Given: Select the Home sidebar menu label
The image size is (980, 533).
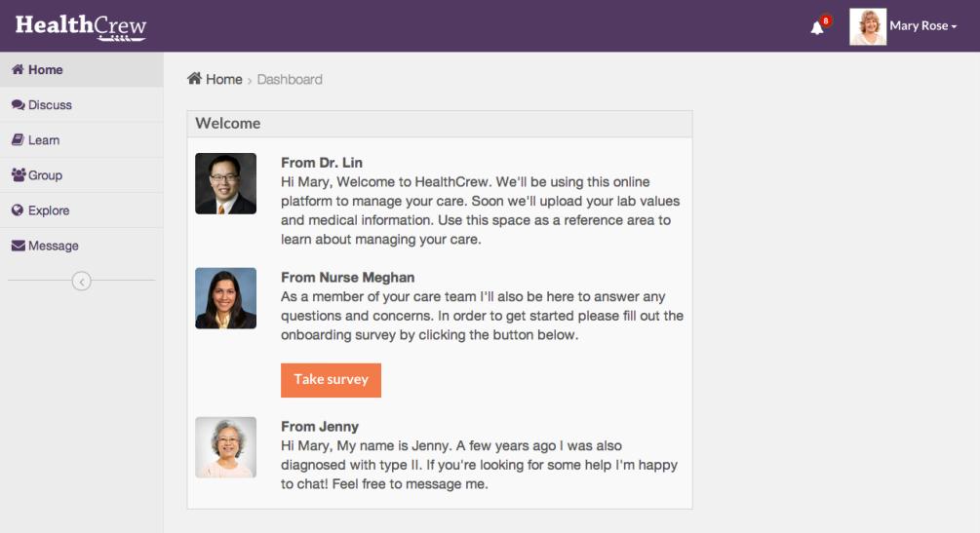Looking at the screenshot, I should click(x=46, y=70).
